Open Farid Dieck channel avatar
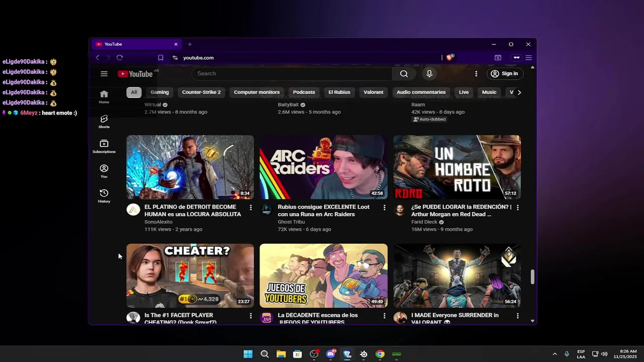644x362 pixels. tap(400, 210)
